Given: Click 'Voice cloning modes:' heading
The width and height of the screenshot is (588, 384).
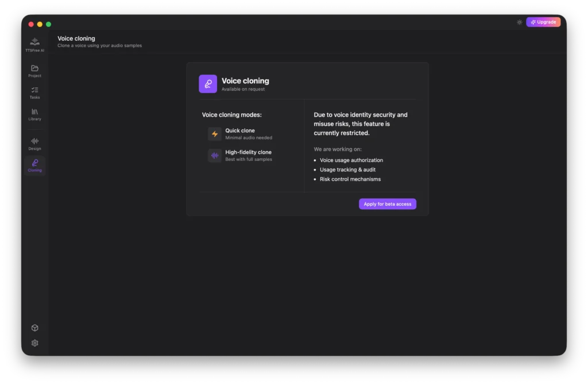Looking at the screenshot, I should pyautogui.click(x=232, y=115).
